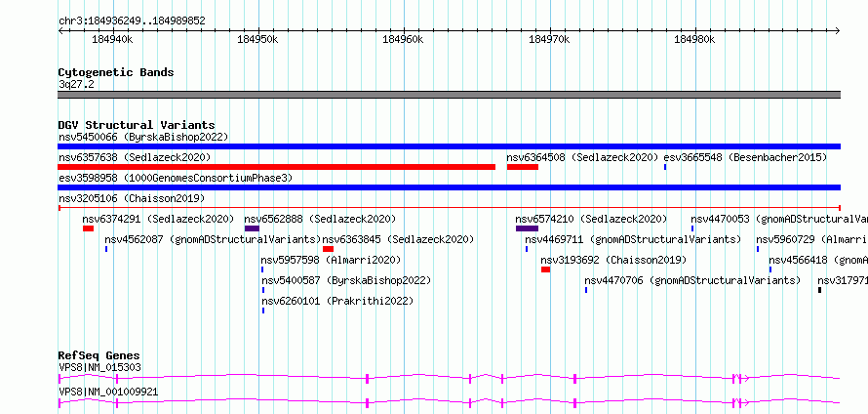Select the blue bar under nsv5450066
This screenshot has height=414, width=868.
[x=449, y=146]
